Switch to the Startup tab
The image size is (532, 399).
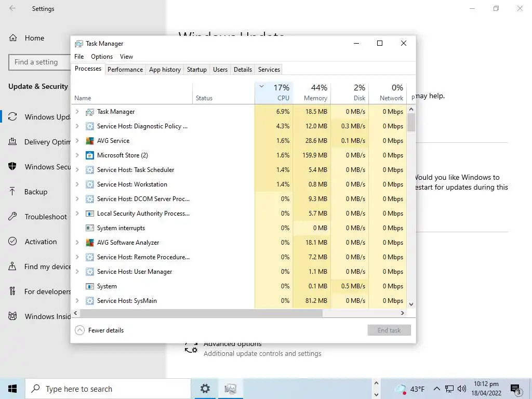(x=197, y=70)
